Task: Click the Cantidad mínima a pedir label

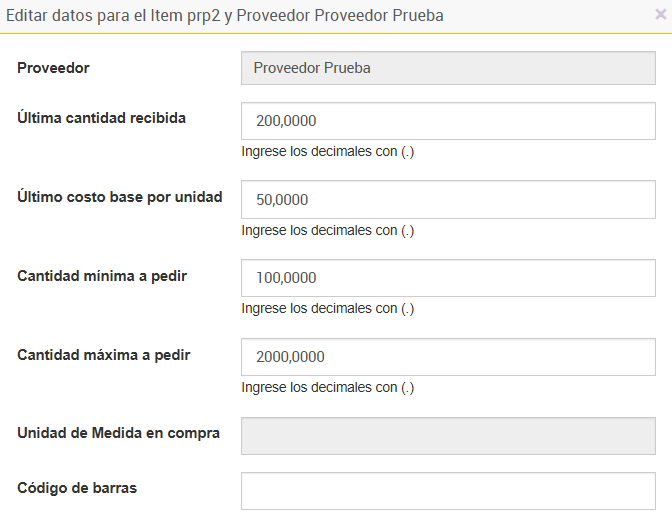Action: [102, 275]
